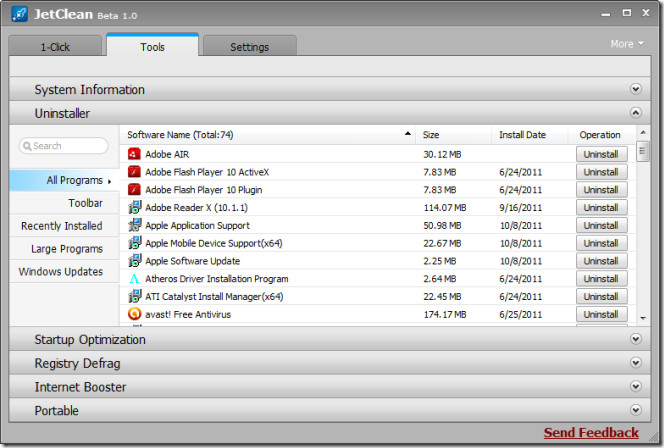Click the Apple Software Update icon
Viewport: 664px width, 448px height.
tap(135, 261)
